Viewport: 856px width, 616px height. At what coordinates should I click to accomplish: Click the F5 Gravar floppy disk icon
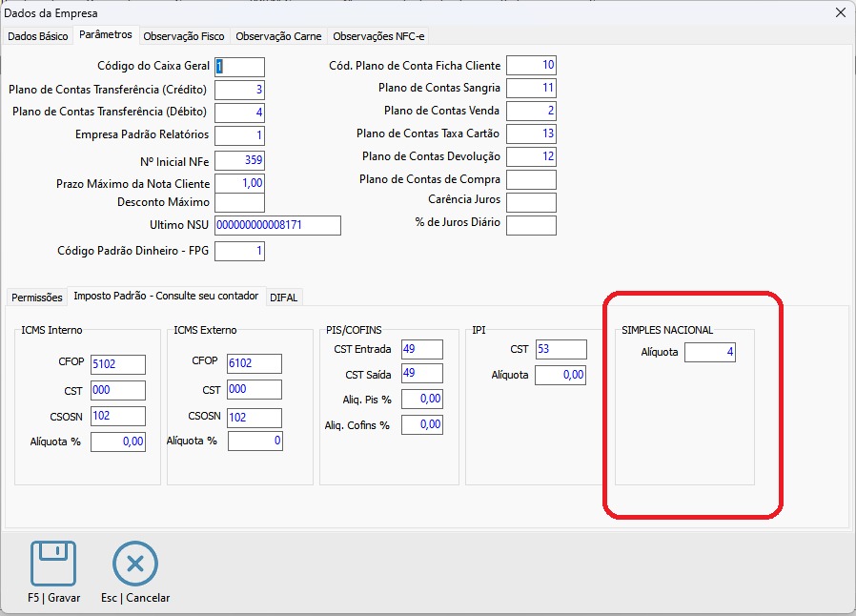click(53, 564)
